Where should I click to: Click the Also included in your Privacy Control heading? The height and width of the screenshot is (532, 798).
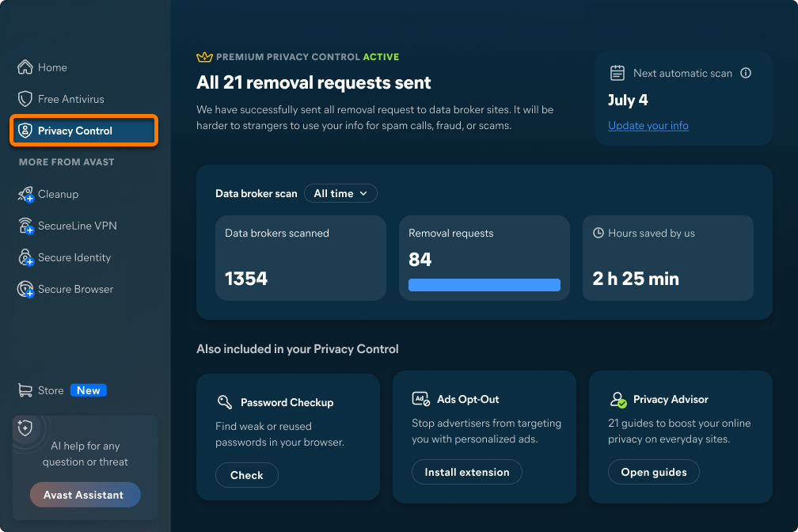pyautogui.click(x=297, y=348)
